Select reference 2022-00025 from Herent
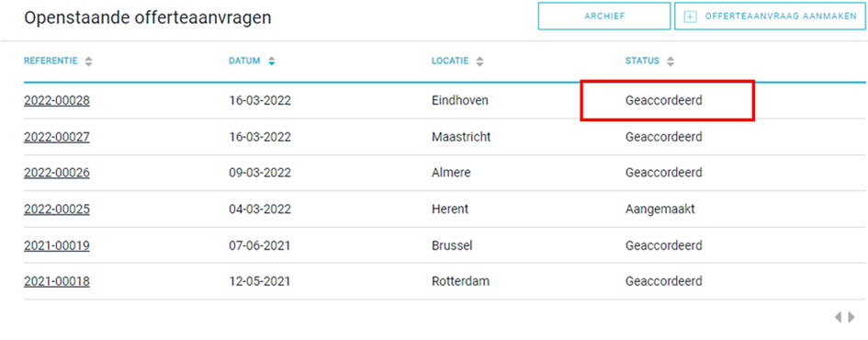868x340 pixels. click(56, 210)
